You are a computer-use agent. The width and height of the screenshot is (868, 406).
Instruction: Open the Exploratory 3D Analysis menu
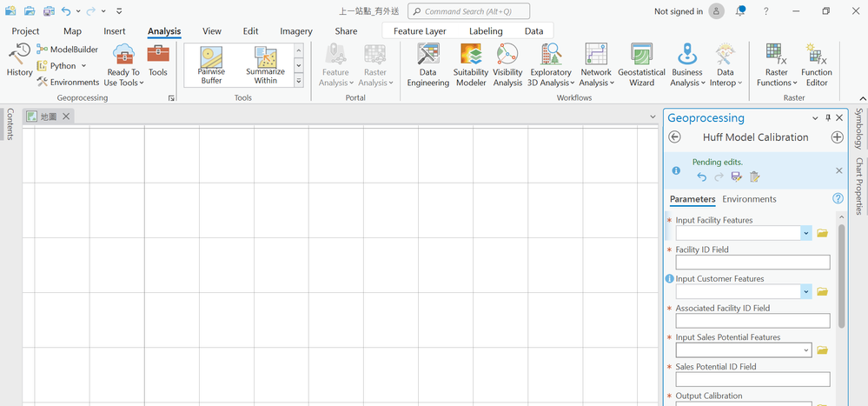point(550,65)
